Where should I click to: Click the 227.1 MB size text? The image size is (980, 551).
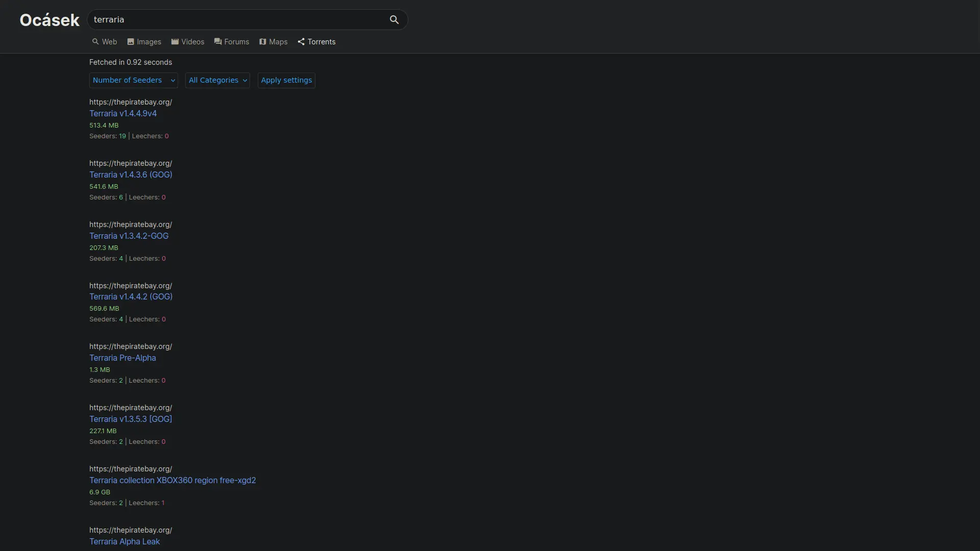click(103, 431)
